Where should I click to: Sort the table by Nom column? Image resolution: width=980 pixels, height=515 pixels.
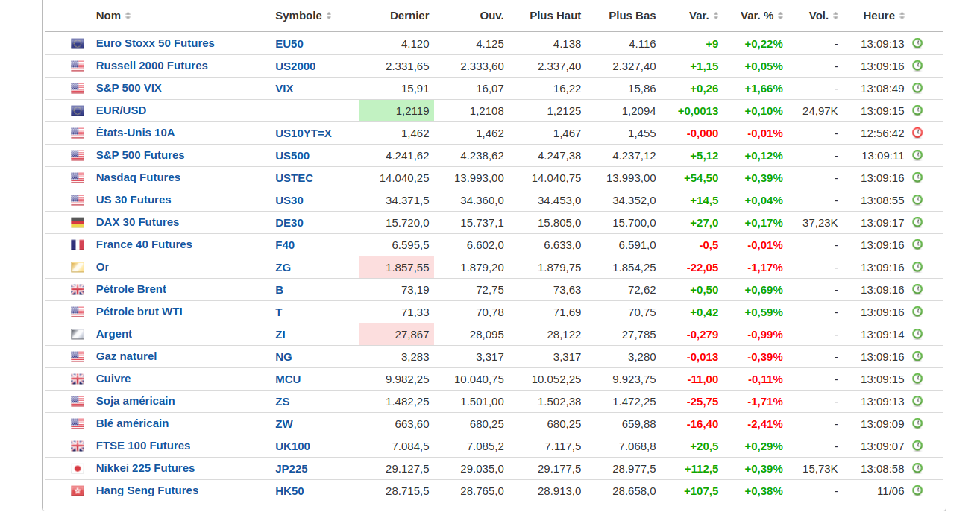coord(128,16)
